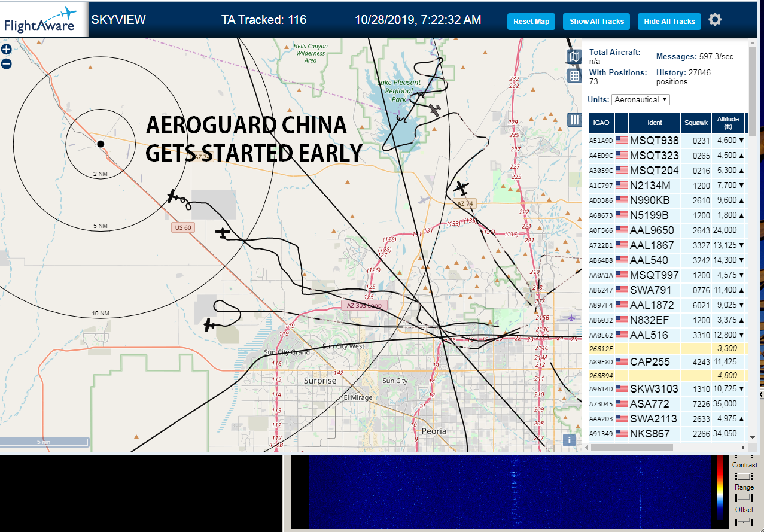Click the AZ 303 Loop road label
This screenshot has width=764, height=532.
click(364, 305)
